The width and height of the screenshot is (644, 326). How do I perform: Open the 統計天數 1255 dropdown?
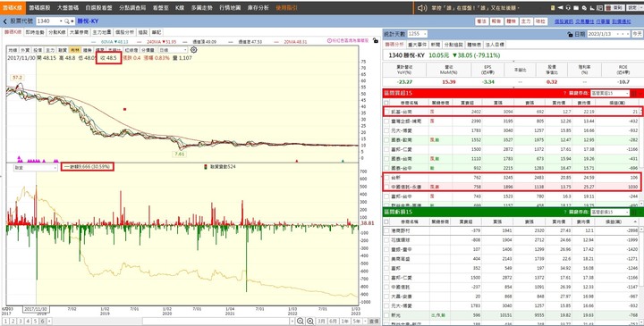point(425,34)
